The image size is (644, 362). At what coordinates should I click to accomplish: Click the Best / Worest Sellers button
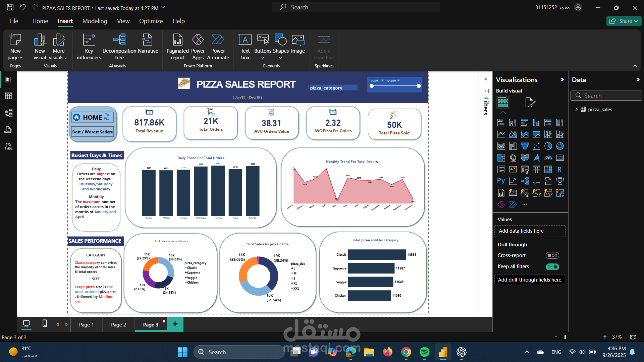click(93, 132)
